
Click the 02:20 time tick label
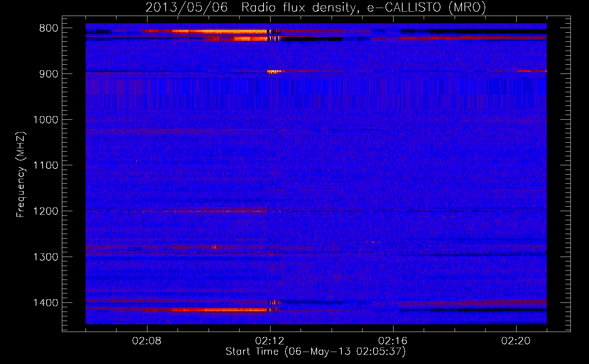click(516, 341)
